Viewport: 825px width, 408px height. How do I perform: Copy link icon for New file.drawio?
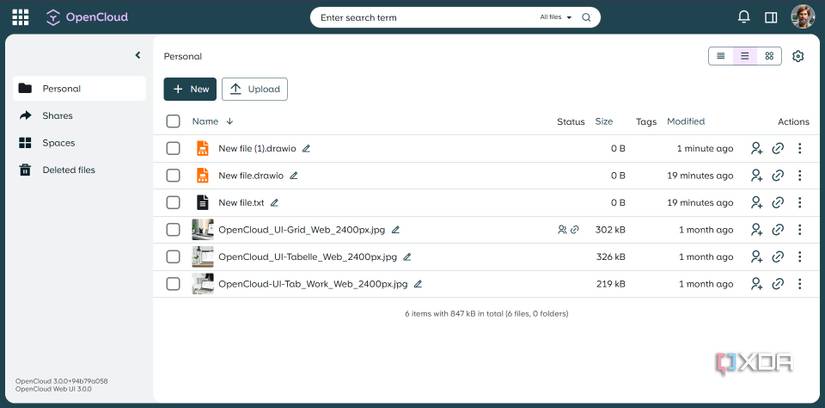(778, 176)
